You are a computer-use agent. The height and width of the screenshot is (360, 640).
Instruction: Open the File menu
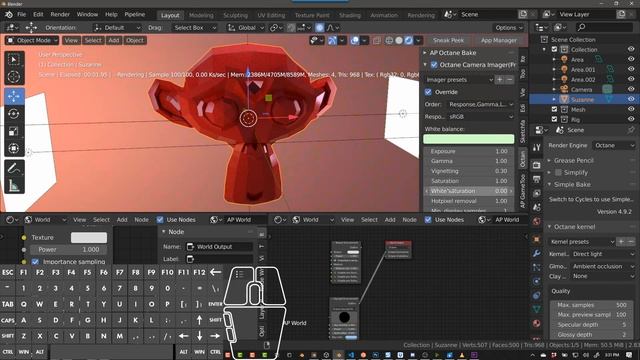coord(21,14)
